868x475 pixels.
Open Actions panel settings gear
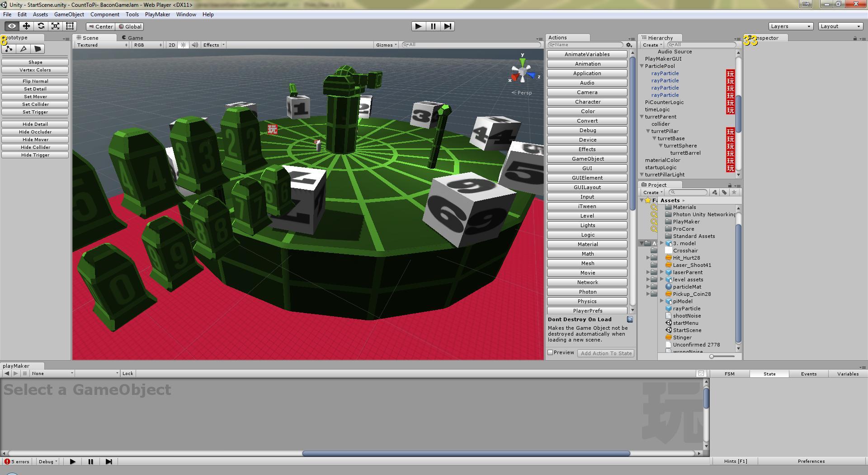[x=629, y=45]
